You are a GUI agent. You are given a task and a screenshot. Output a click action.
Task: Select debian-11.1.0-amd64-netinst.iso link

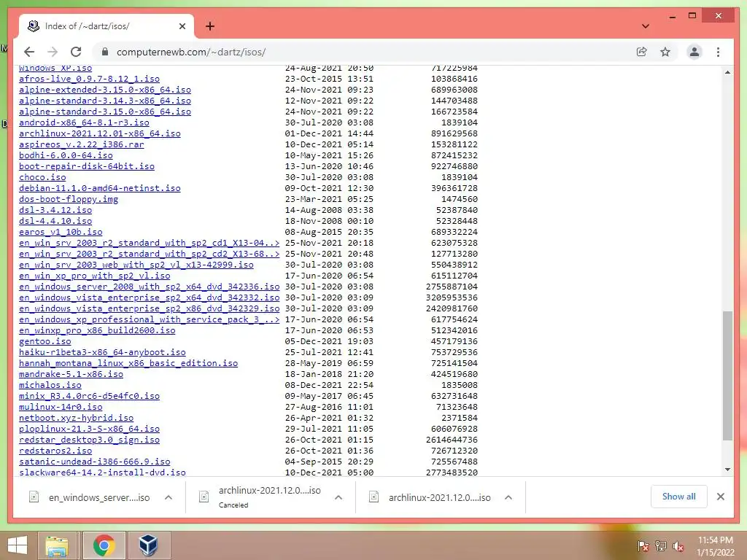click(99, 189)
